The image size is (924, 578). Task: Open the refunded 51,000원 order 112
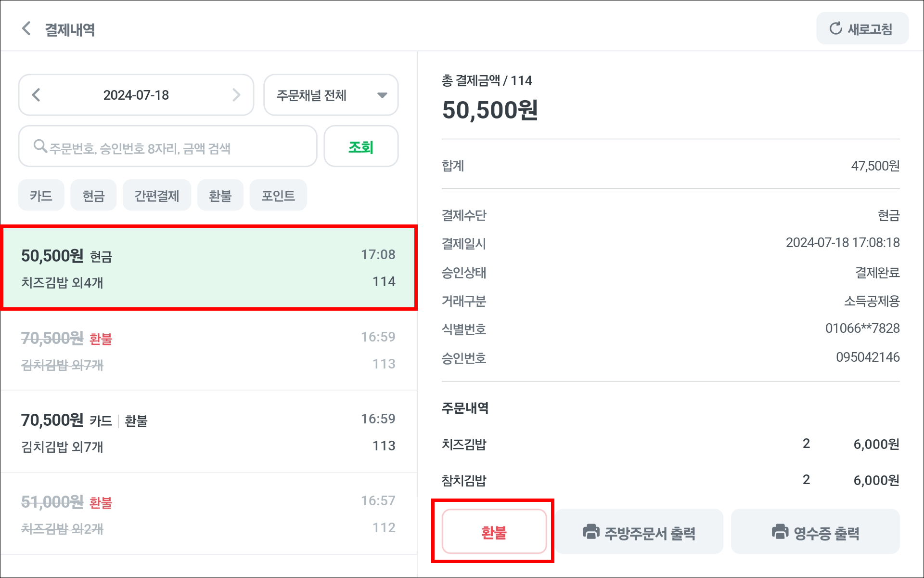[x=208, y=514]
